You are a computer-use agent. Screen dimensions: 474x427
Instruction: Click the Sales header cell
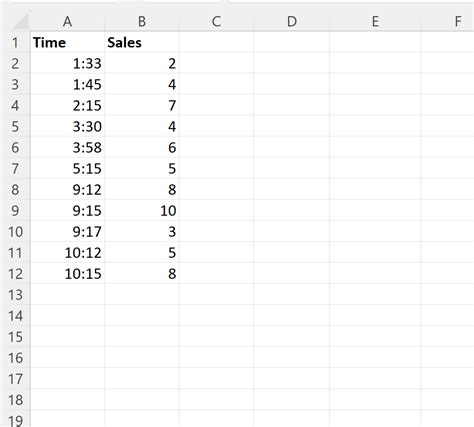(142, 42)
